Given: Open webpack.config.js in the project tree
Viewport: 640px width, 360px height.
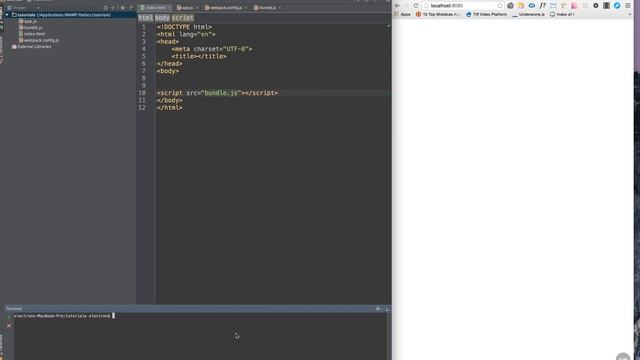Looking at the screenshot, I should click(x=39, y=40).
